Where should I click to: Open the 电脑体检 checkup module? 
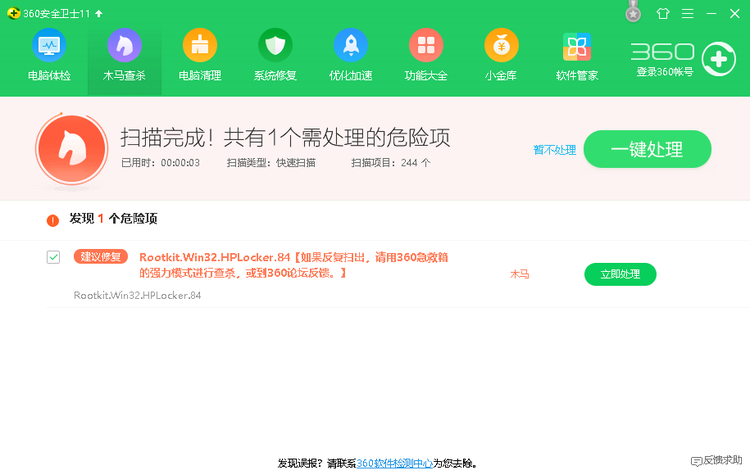click(49, 55)
